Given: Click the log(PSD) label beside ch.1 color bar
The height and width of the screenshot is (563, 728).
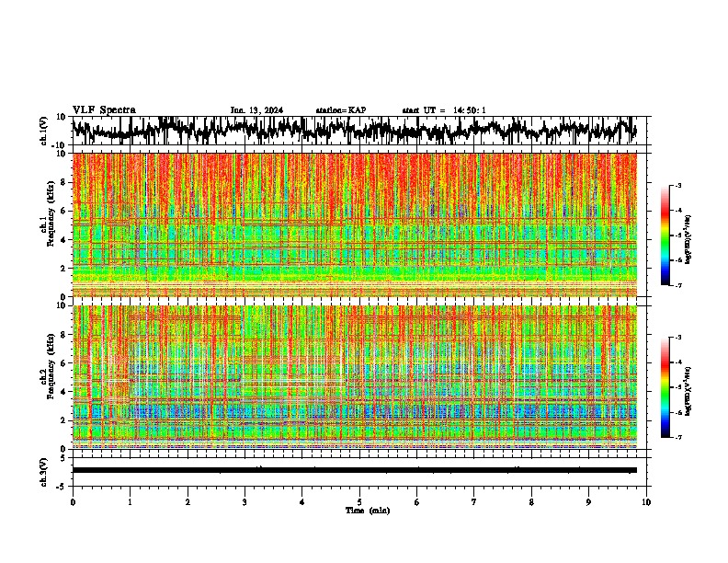Looking at the screenshot, I should (688, 240).
